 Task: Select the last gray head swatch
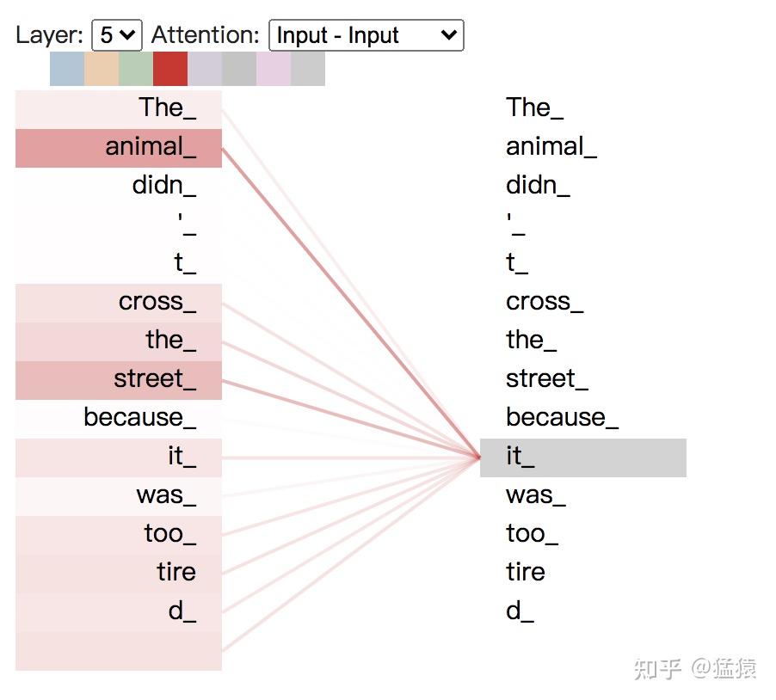308,68
